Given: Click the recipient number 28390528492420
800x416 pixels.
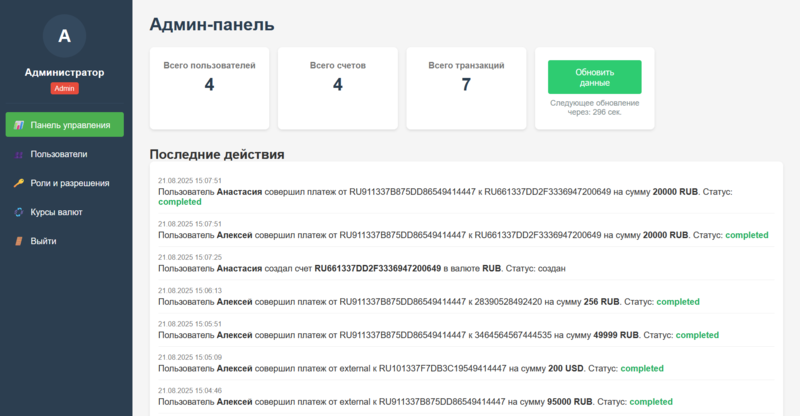Looking at the screenshot, I should (508, 302).
